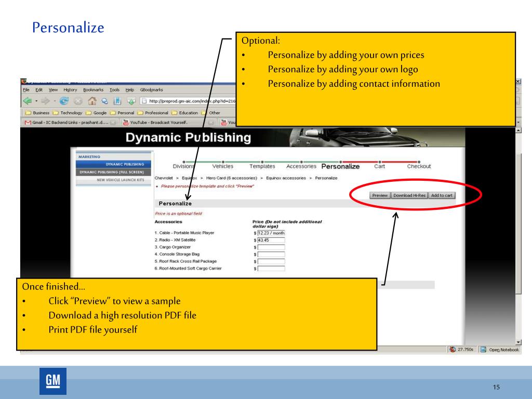Click the Preview button
Screen dimensions: 532x399
(380, 195)
